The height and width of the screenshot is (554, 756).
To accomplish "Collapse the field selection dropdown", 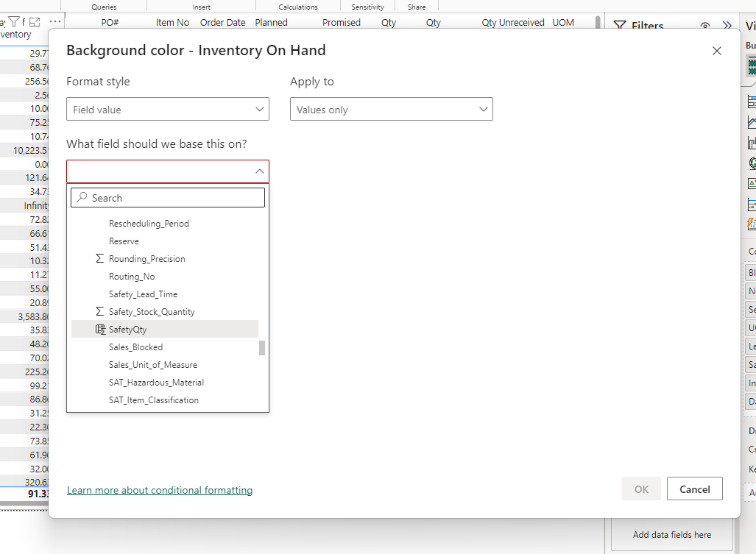I will click(x=259, y=171).
